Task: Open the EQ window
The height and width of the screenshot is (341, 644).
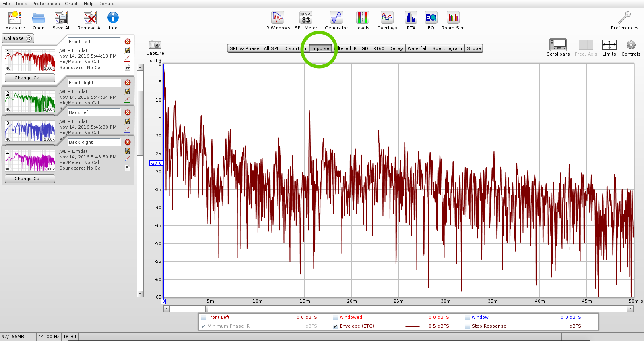Action: coord(431,21)
